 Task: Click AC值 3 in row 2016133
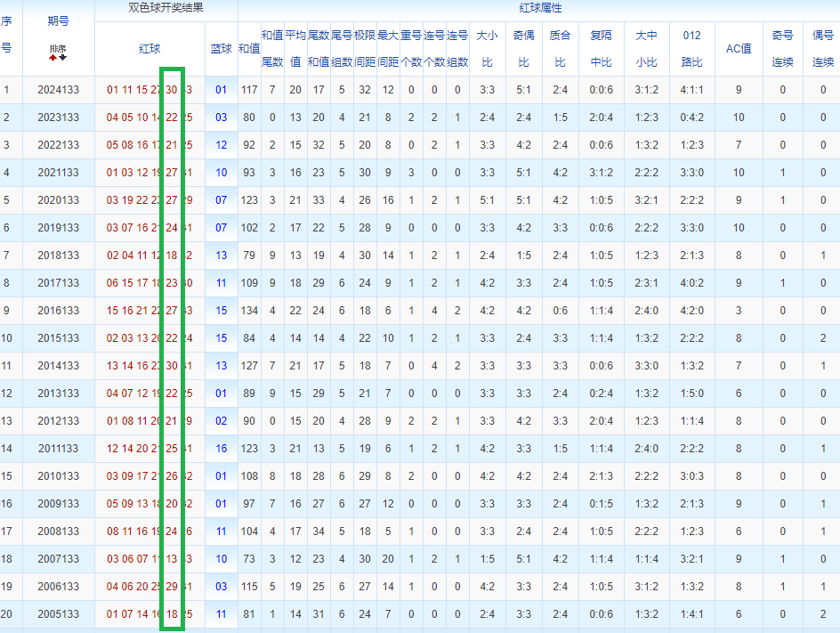[x=739, y=311]
